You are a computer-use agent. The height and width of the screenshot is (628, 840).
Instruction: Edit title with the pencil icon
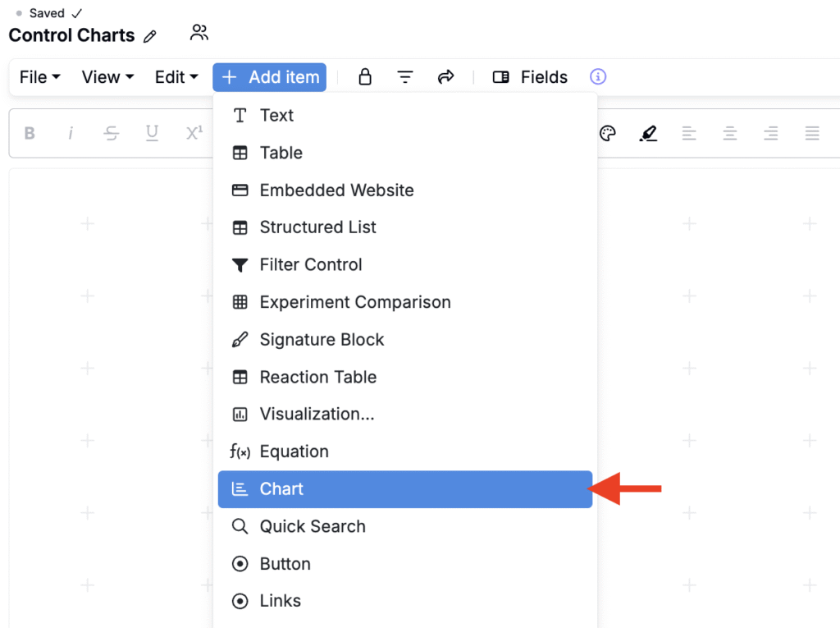tap(150, 36)
